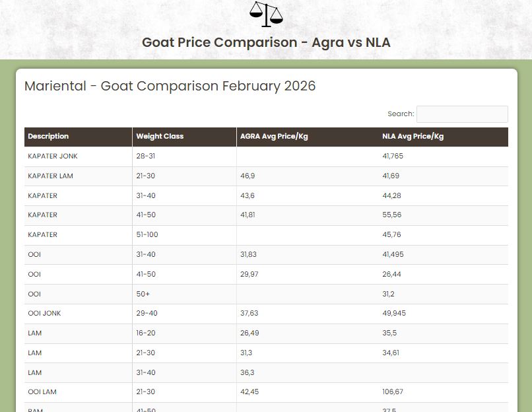
Task: Click NLA price 41,765
Action: (x=393, y=156)
